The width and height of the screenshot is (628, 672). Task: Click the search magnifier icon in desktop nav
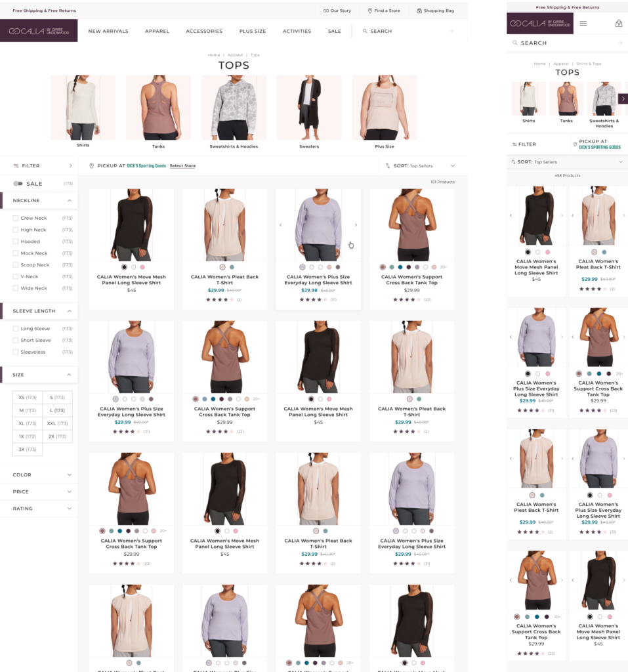365,31
